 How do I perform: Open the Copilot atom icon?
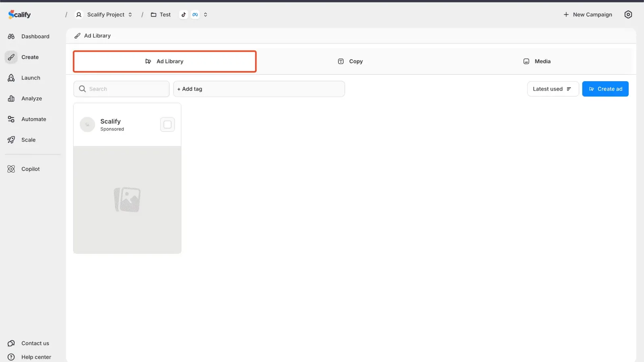[11, 169]
